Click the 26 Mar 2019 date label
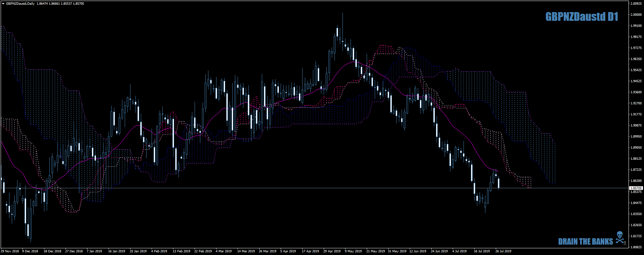 click(268, 251)
